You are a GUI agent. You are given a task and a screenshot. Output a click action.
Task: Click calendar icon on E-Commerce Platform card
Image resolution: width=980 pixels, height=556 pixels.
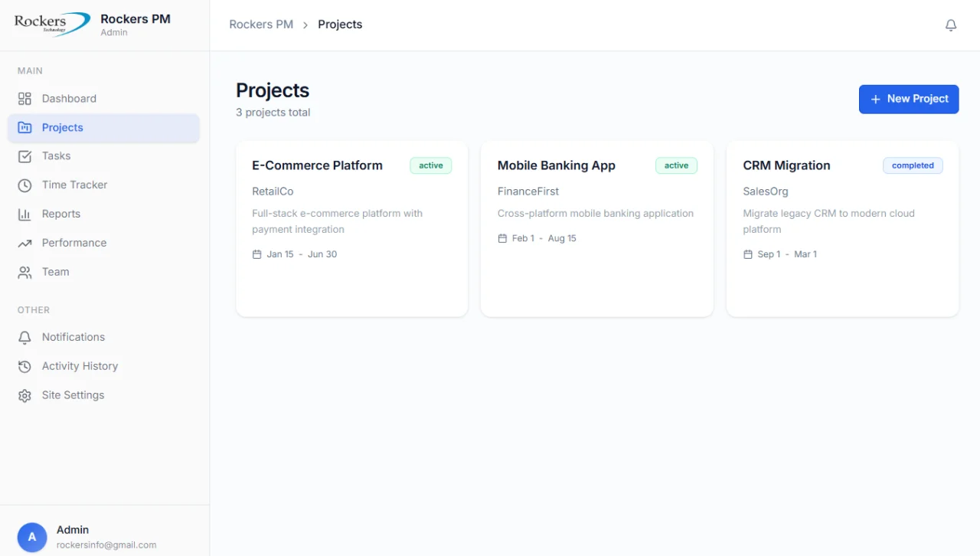(256, 254)
